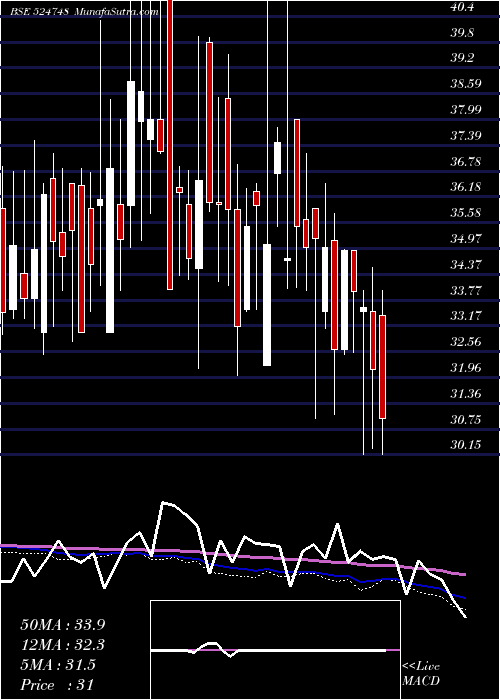The height and width of the screenshot is (700, 500).
Task: Click the 39.2 price axis label
Action: (462, 58)
